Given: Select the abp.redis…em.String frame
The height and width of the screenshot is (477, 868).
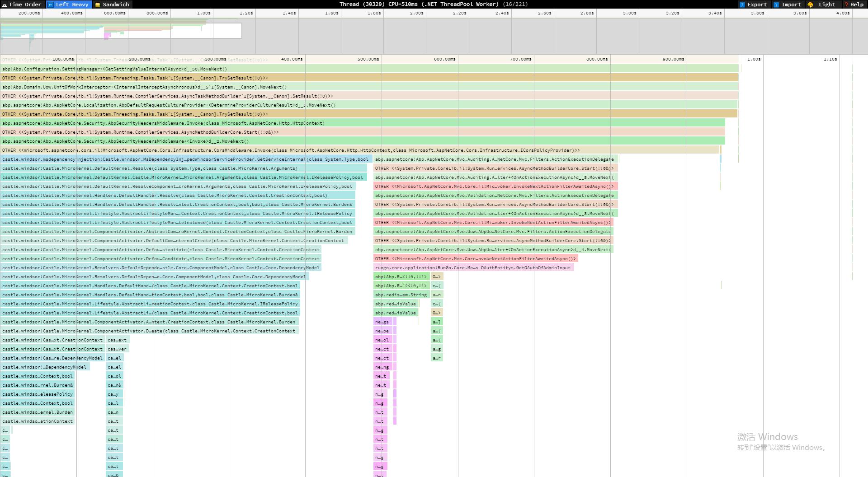Looking at the screenshot, I should [401, 295].
